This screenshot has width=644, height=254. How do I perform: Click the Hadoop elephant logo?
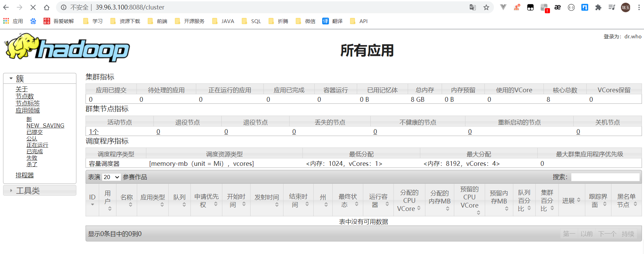pos(67,48)
